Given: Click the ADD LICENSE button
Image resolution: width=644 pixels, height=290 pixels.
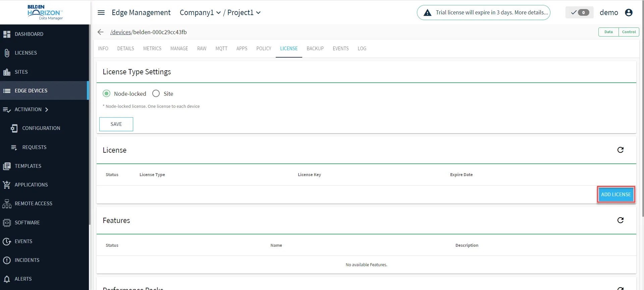Looking at the screenshot, I should click(616, 195).
